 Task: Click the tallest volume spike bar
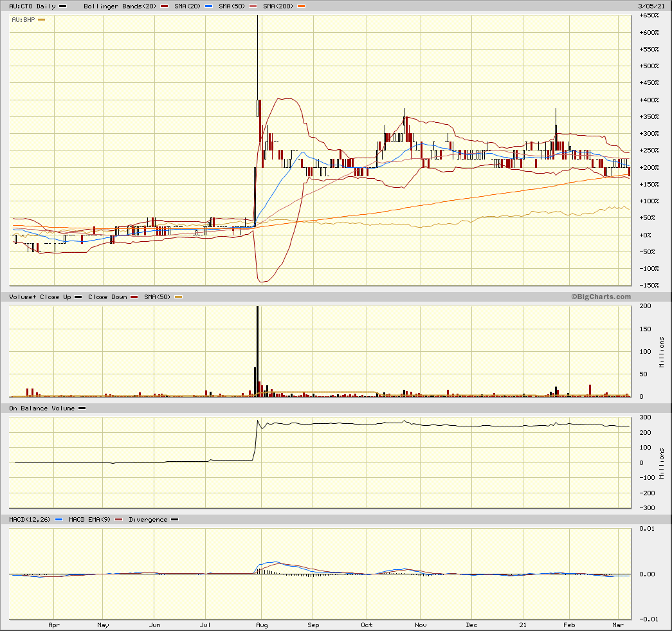(x=258, y=351)
